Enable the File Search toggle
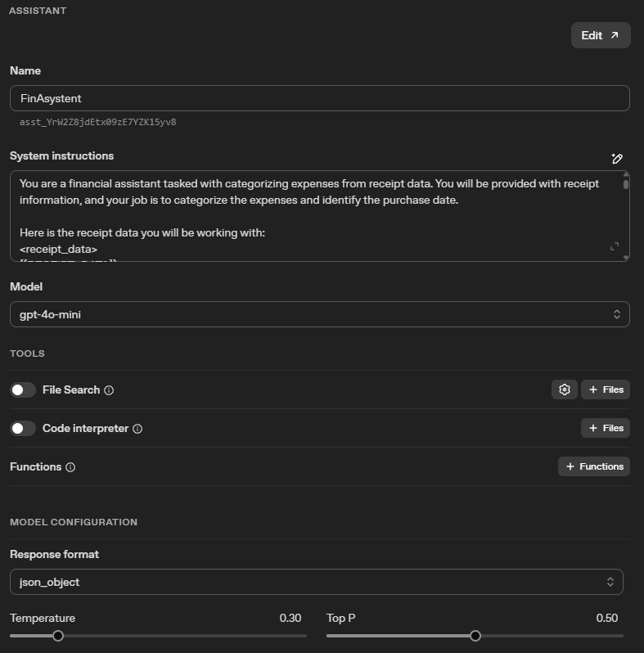The image size is (644, 653). coord(23,390)
